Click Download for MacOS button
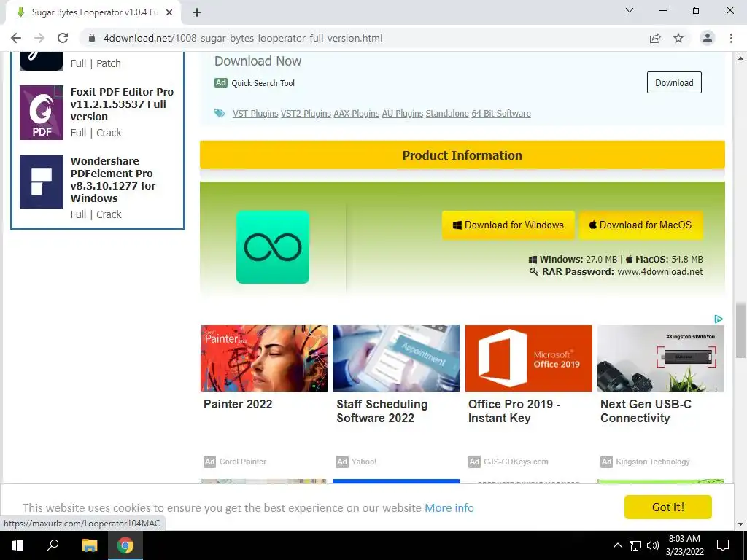 click(640, 225)
